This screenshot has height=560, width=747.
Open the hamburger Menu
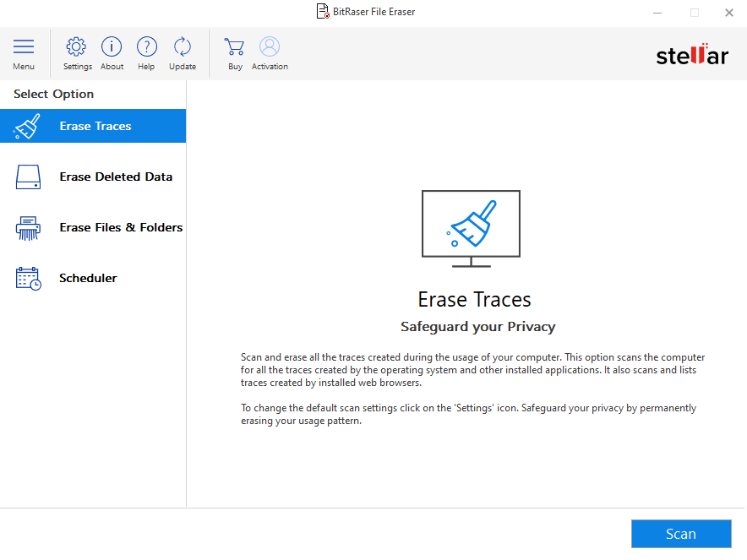click(24, 46)
